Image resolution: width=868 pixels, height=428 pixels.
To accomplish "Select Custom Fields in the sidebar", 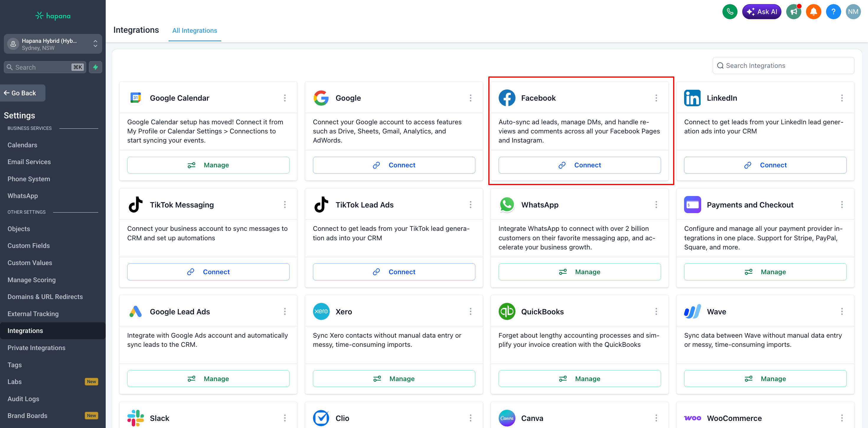I will (29, 246).
